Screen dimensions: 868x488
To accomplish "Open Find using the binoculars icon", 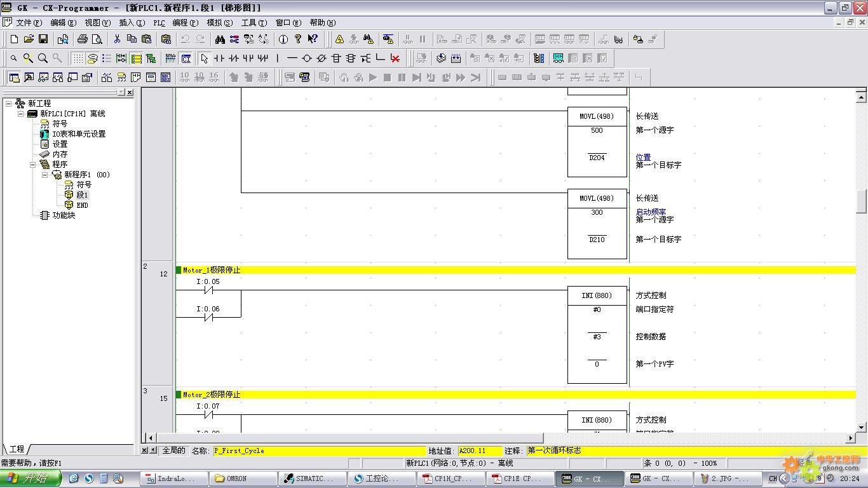I will click(x=220, y=39).
